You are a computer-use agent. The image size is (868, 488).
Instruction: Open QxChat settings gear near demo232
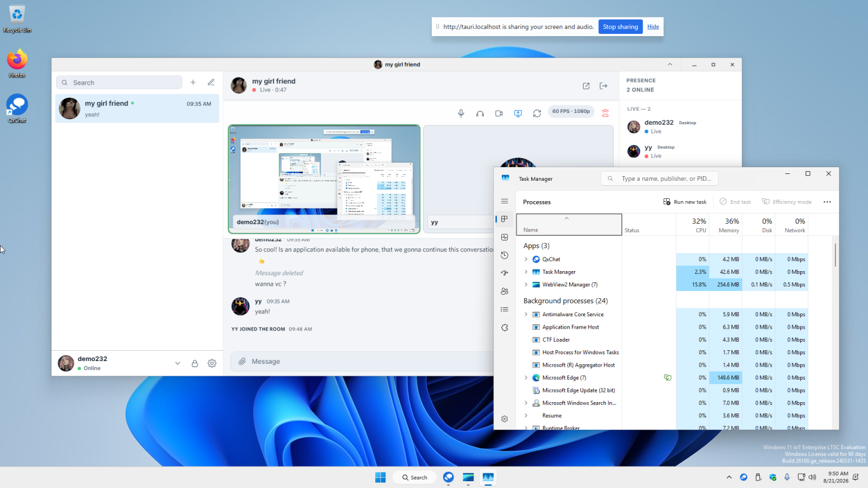click(212, 363)
